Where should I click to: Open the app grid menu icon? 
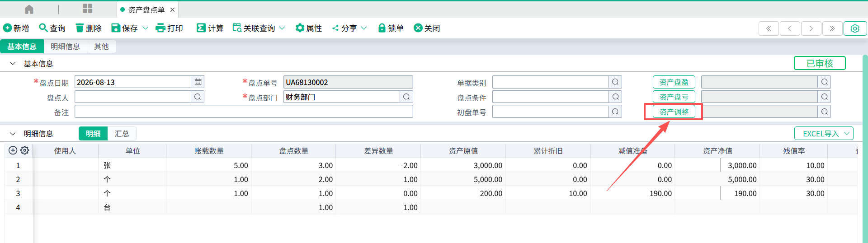(88, 9)
